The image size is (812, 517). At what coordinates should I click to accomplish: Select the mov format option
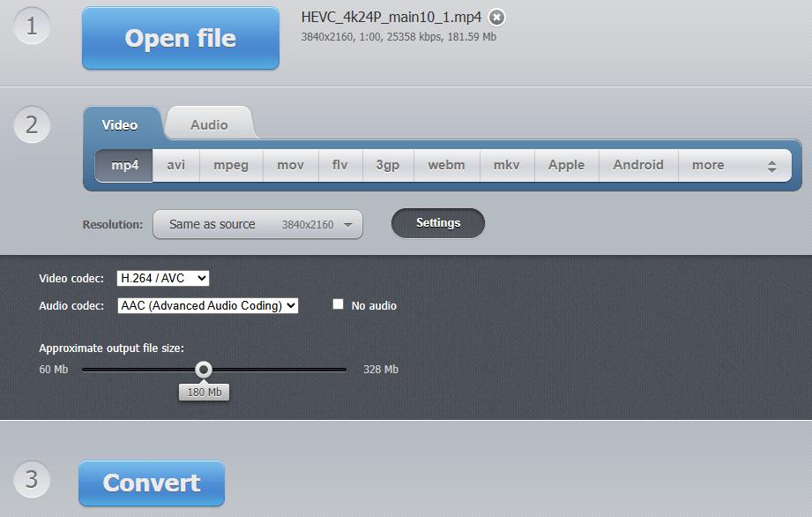[290, 165]
